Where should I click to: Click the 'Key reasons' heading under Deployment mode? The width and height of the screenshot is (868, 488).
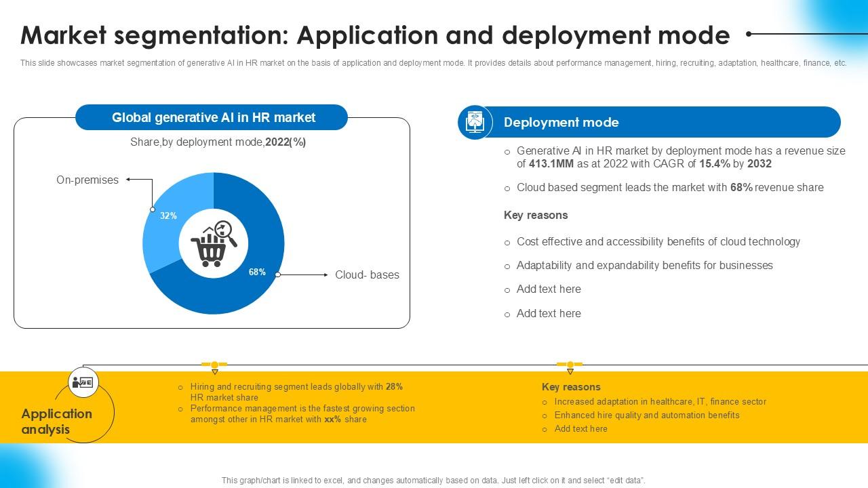pos(536,215)
